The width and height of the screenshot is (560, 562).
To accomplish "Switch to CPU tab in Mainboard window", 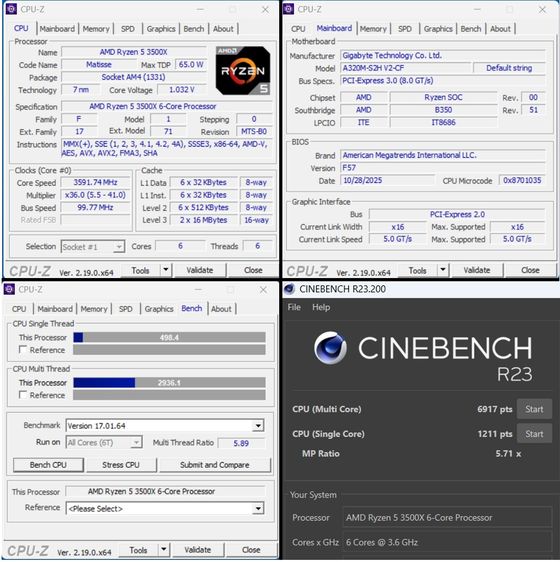I will (x=298, y=29).
